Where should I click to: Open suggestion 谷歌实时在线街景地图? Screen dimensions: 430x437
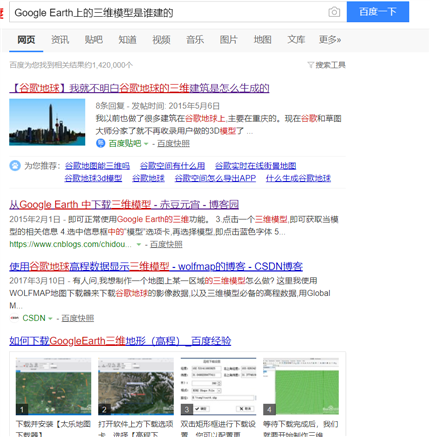pos(255,165)
